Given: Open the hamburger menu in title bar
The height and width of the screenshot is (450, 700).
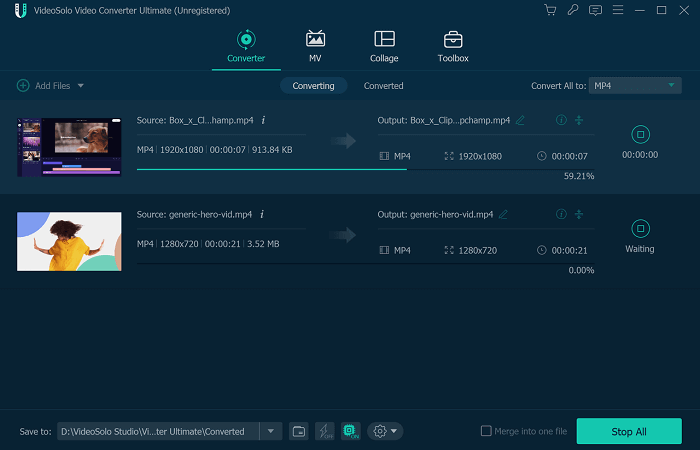Looking at the screenshot, I should click(x=618, y=10).
